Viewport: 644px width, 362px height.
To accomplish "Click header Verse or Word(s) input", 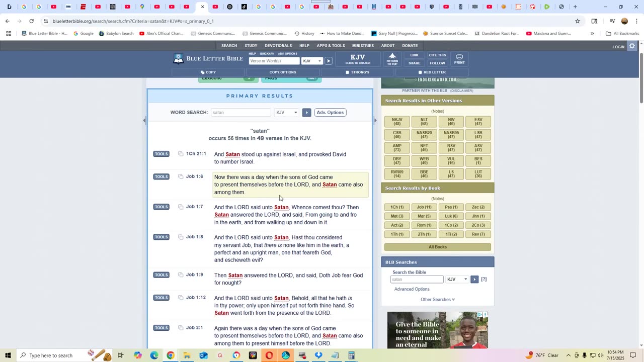I will coord(274,61).
